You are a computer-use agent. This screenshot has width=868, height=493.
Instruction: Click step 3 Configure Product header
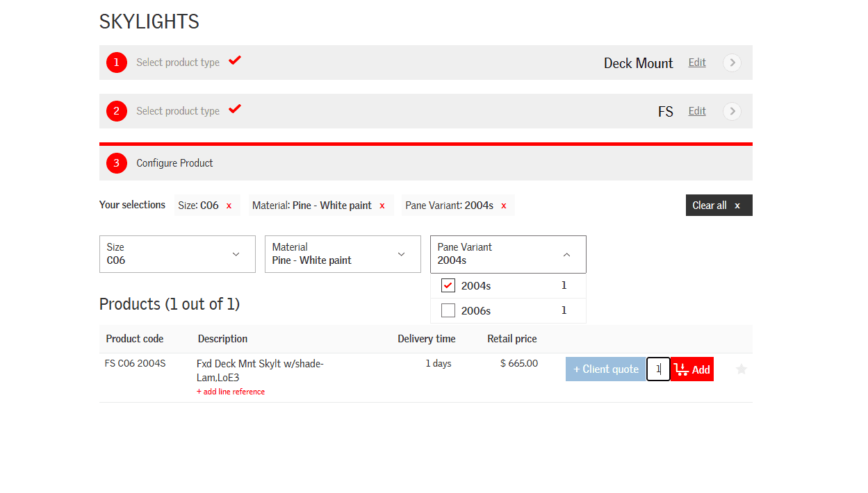click(426, 163)
